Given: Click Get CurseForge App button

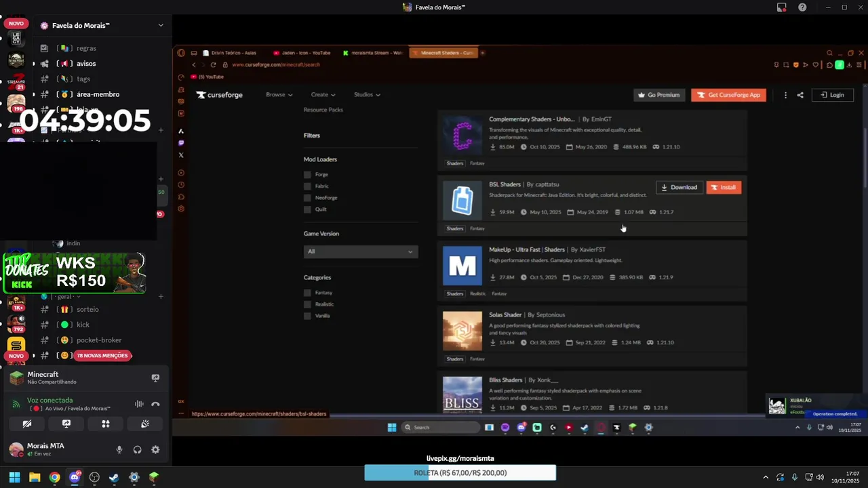Looking at the screenshot, I should click(x=729, y=95).
